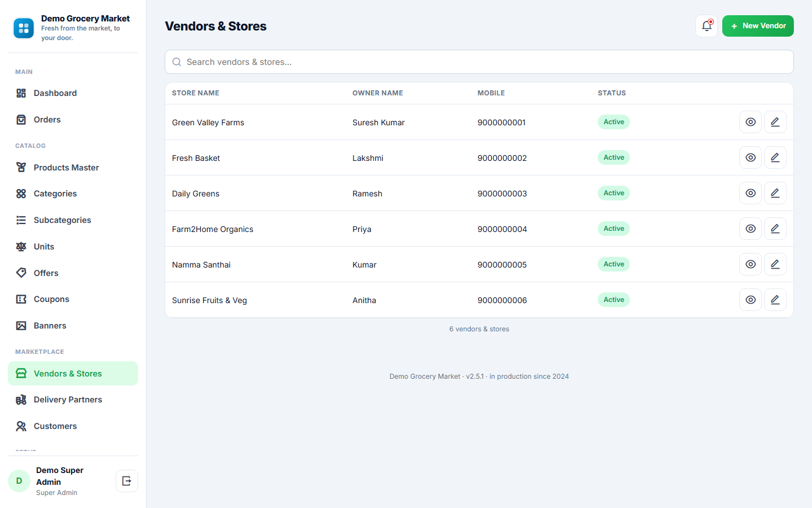The width and height of the screenshot is (812, 508).
Task: View Green Valley Farms details eye icon
Action: (751, 122)
